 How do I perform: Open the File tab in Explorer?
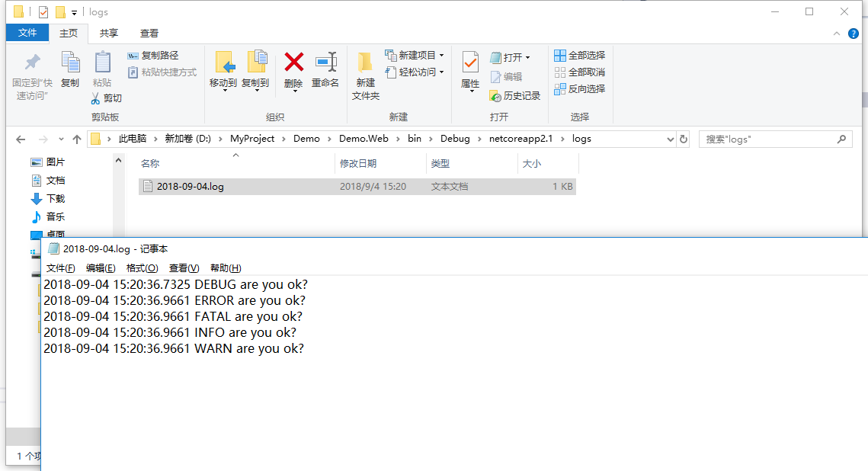point(27,33)
